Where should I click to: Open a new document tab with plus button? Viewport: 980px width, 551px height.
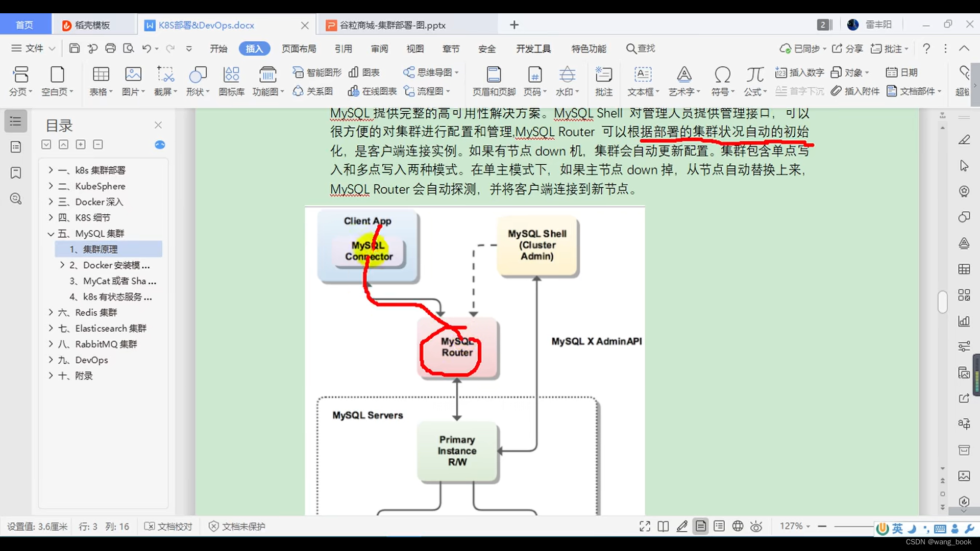tap(514, 25)
